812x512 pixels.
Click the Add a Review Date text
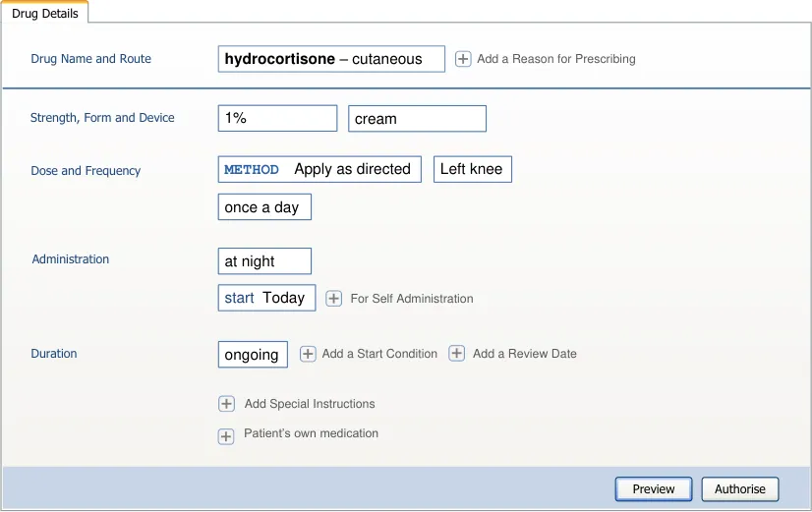(524, 354)
